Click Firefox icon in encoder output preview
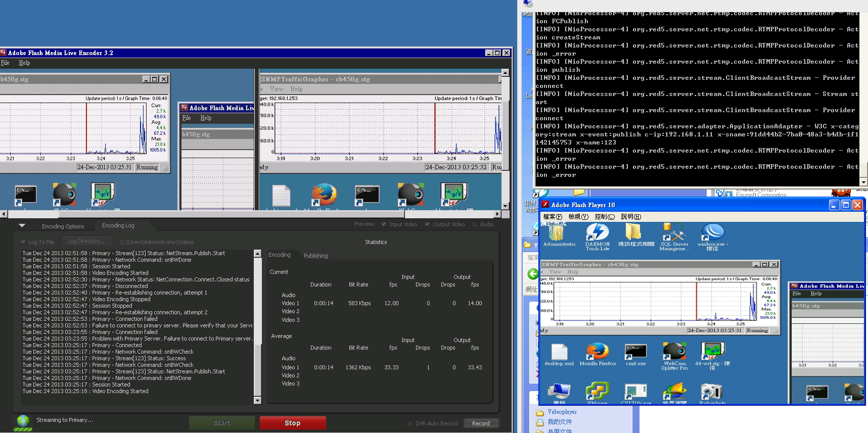The image size is (868, 433). tap(324, 195)
